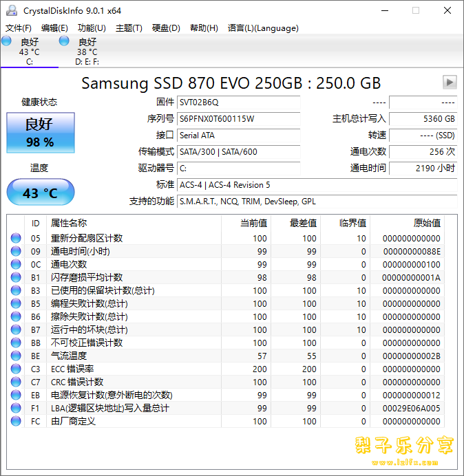Screen dimensions: 464x476
Task: Select the 通电时间(小时) attribute name
Action: pyautogui.click(x=81, y=251)
